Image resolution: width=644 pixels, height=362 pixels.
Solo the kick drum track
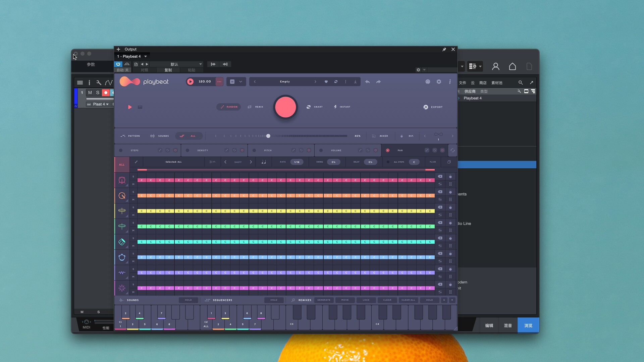click(x=133, y=177)
